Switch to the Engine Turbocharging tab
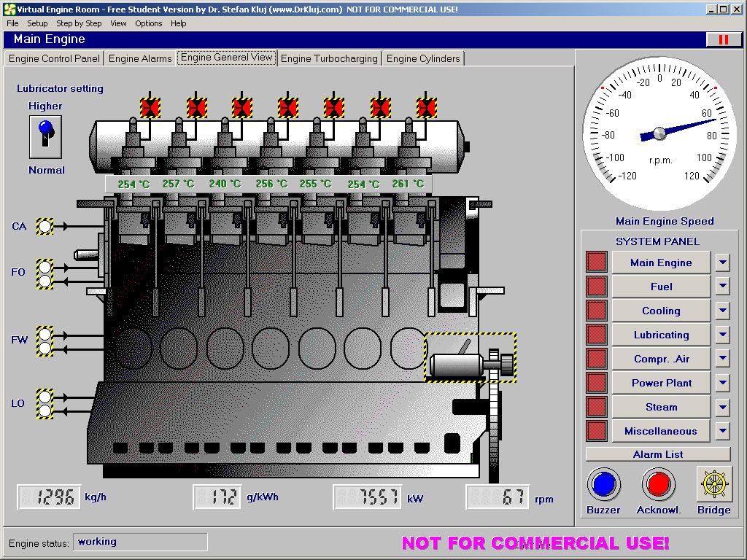 point(329,58)
